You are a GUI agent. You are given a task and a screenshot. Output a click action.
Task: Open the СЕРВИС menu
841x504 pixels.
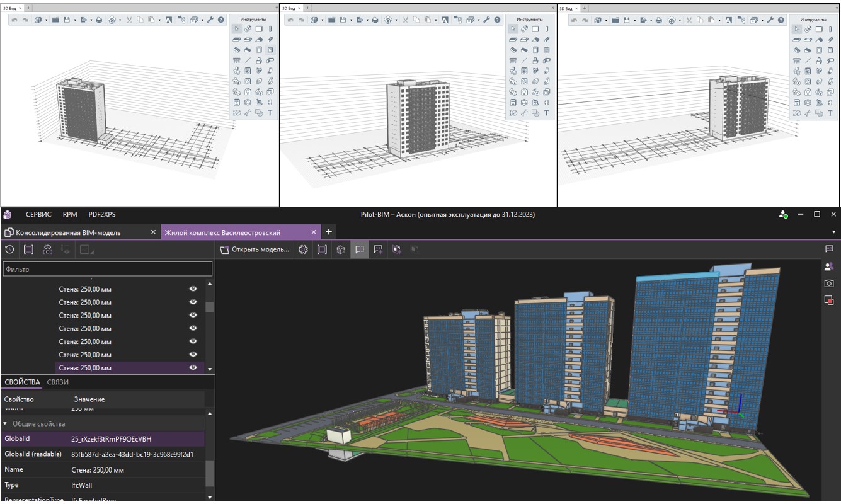tap(38, 215)
